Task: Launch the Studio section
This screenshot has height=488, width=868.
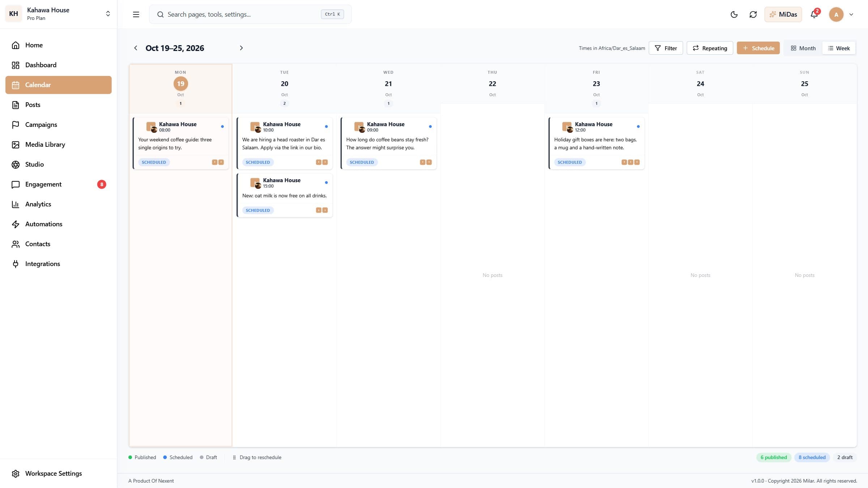Action: 58,164
